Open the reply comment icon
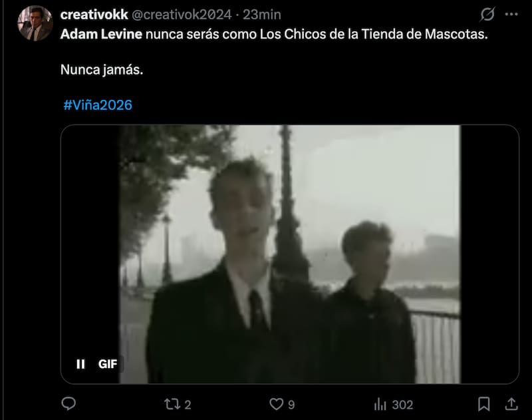 click(x=68, y=404)
